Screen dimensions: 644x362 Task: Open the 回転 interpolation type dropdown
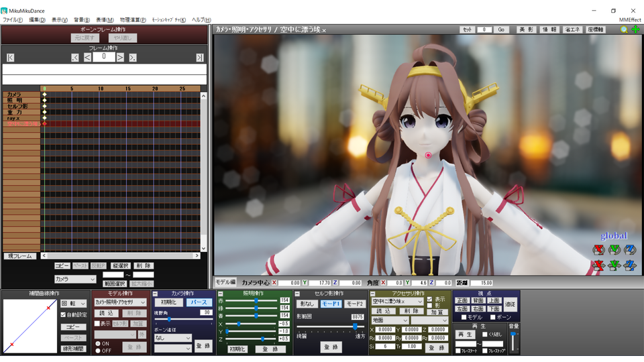click(74, 304)
